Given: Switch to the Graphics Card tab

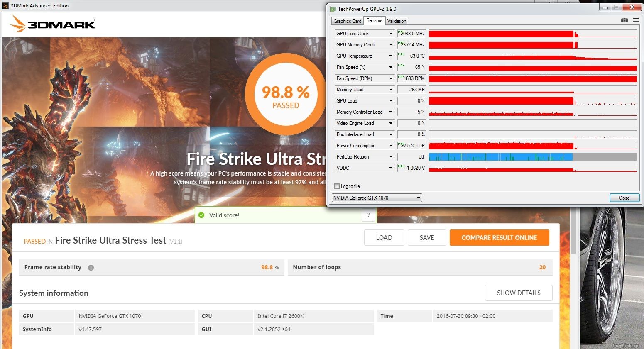Looking at the screenshot, I should pyautogui.click(x=347, y=21).
